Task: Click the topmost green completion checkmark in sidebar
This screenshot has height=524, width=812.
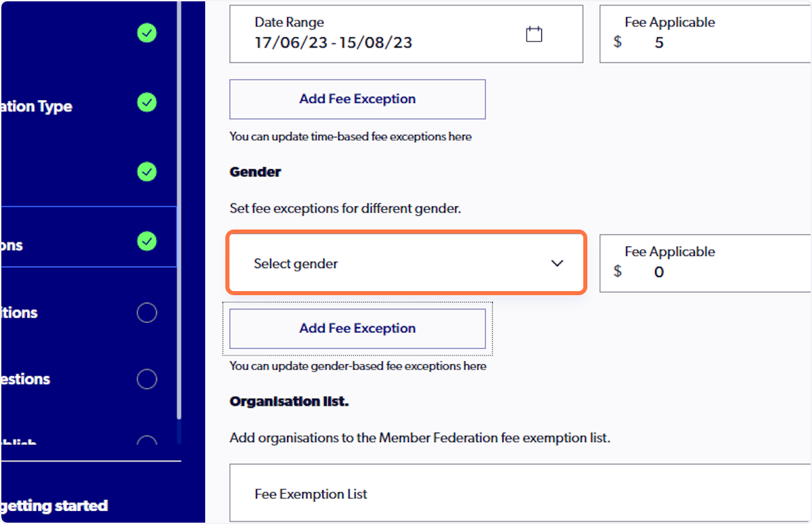Action: pos(147,32)
